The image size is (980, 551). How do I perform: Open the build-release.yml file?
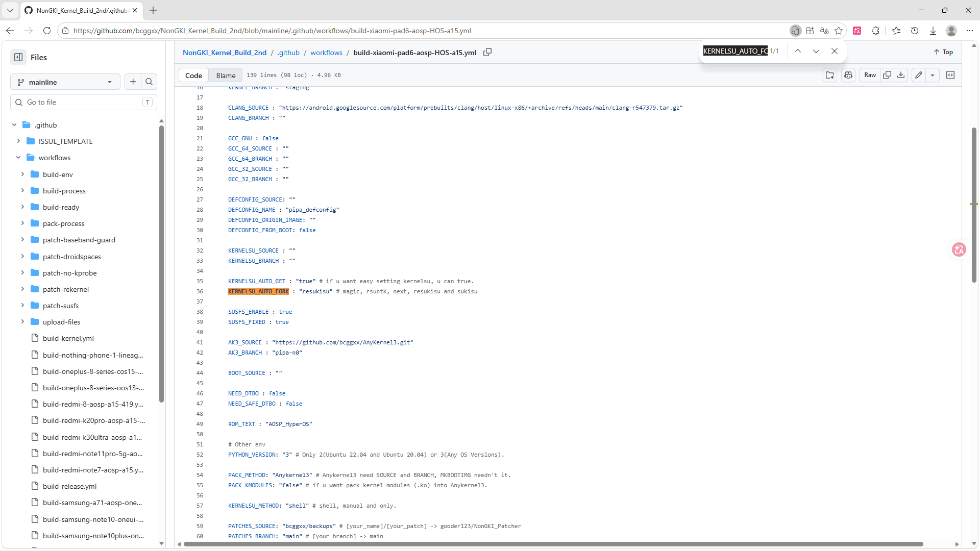coord(69,486)
